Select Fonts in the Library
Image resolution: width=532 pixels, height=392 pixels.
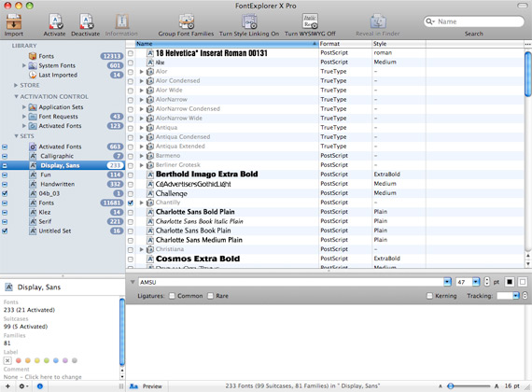pos(46,56)
